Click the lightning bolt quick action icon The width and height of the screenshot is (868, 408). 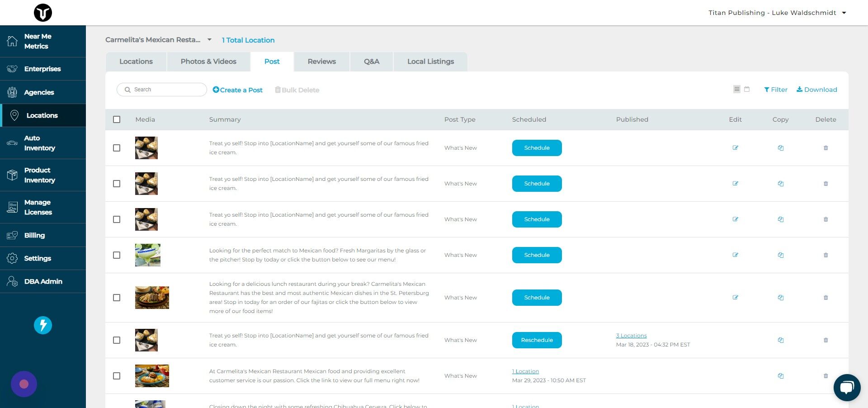(x=43, y=325)
